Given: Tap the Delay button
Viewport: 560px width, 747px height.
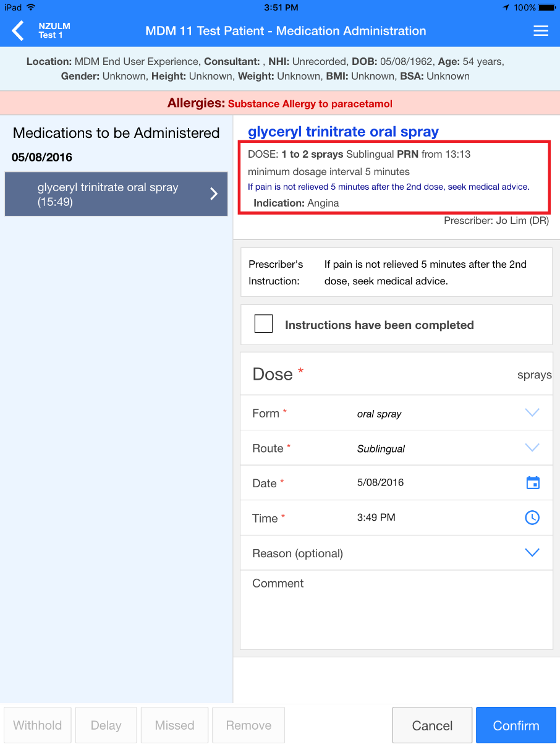Looking at the screenshot, I should (x=106, y=725).
